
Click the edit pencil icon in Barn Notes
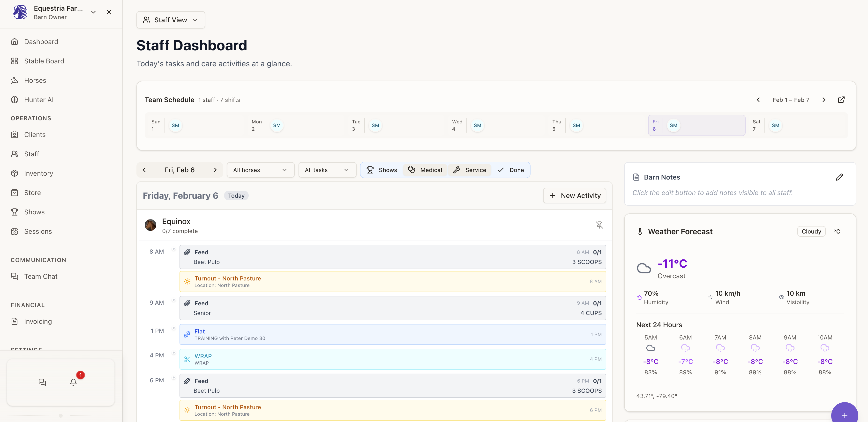[839, 177]
